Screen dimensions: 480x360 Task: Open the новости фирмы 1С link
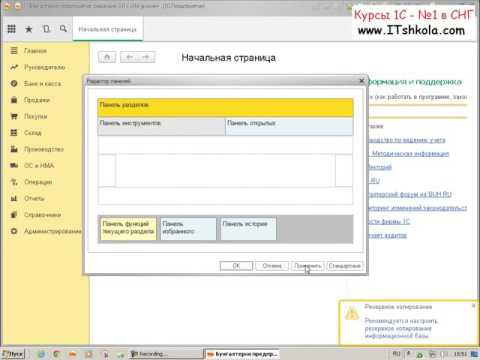tap(389, 222)
